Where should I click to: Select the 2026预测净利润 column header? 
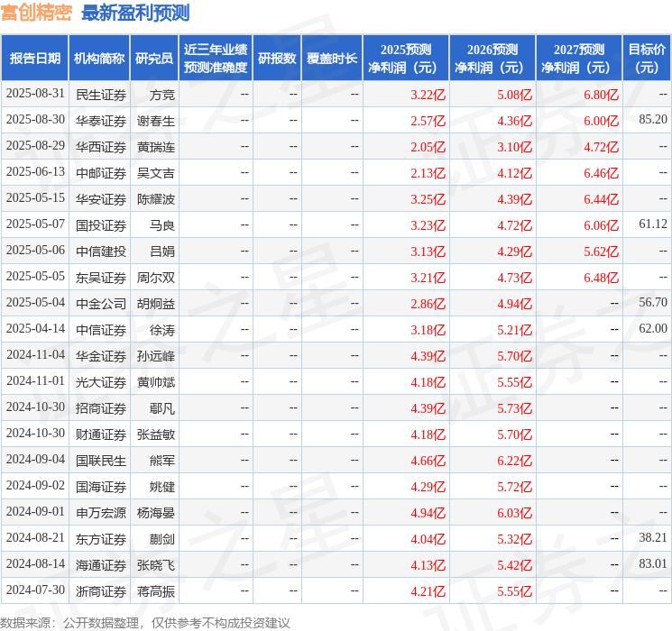click(492, 58)
